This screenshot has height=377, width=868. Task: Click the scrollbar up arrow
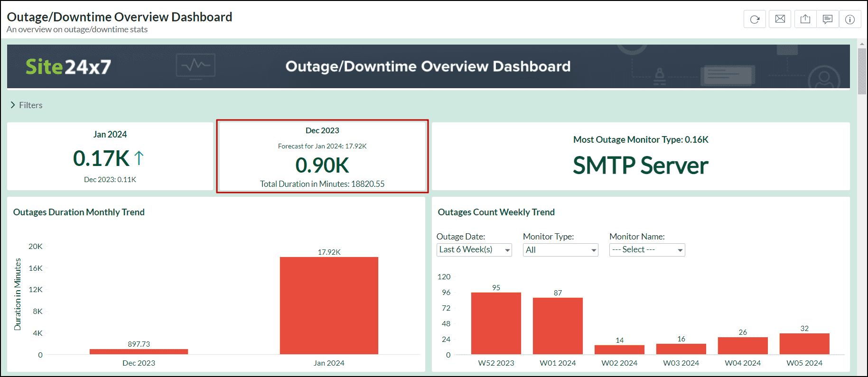(862, 44)
